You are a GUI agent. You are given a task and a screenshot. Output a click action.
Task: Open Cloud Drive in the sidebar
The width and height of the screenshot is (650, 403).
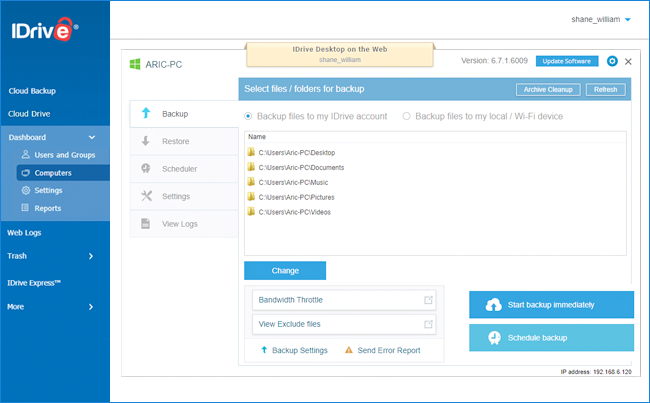tap(29, 114)
